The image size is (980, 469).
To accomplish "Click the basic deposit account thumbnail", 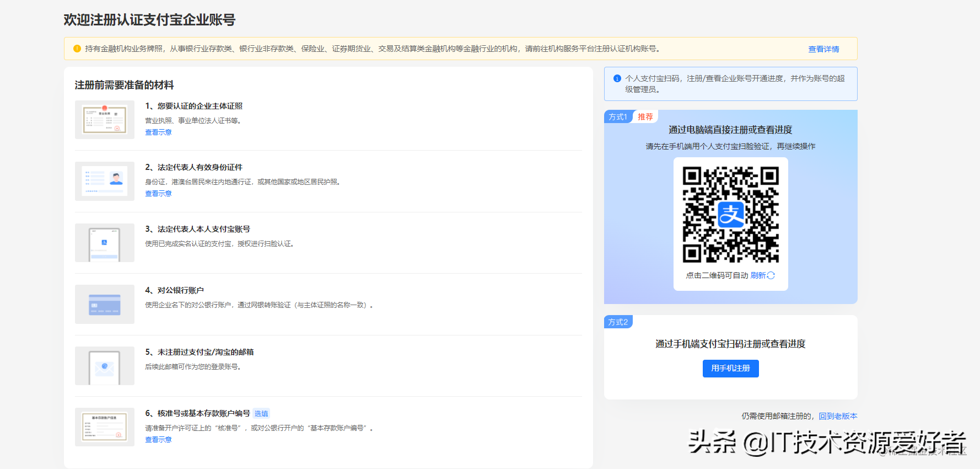I will coord(105,427).
